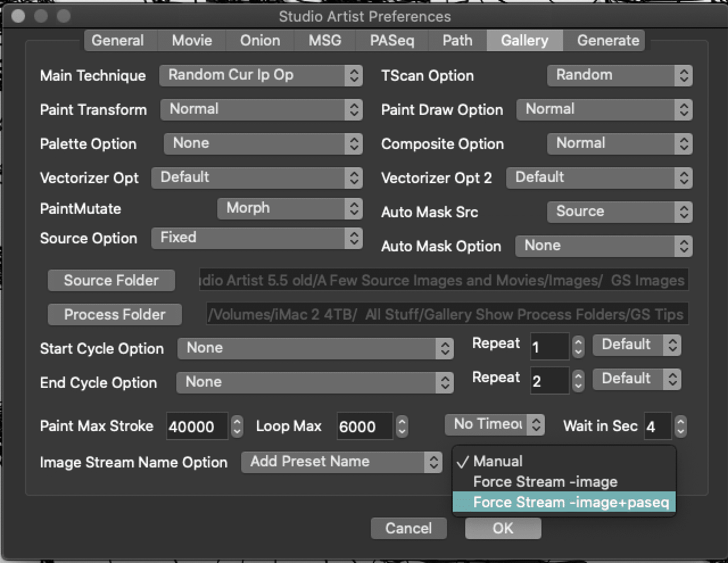This screenshot has width=728, height=563.
Task: Adjust the Loop Max stepper
Action: pyautogui.click(x=402, y=427)
